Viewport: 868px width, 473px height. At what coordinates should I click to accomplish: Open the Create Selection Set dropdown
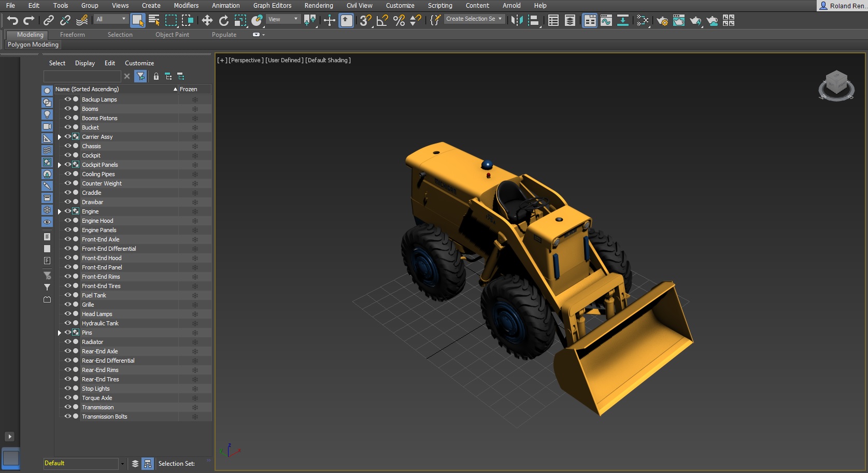[x=500, y=19]
